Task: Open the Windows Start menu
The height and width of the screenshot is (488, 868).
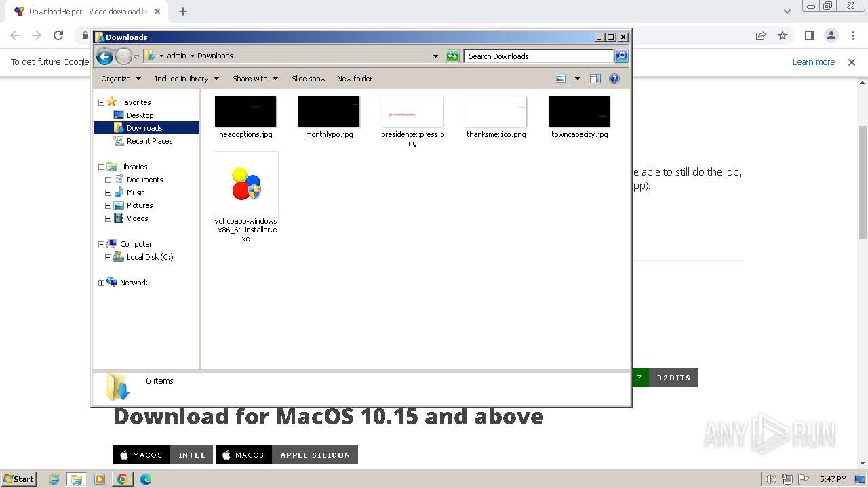Action: tap(18, 479)
